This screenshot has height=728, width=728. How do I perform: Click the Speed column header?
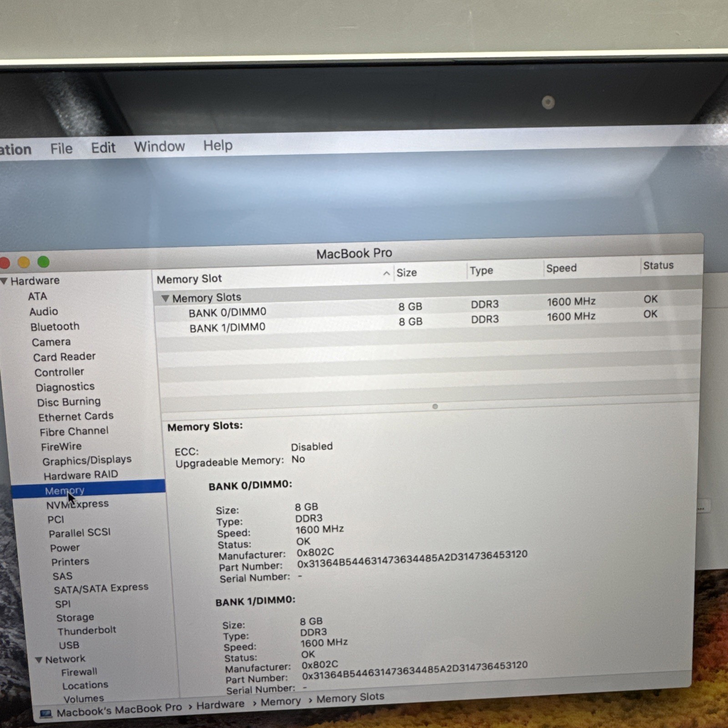561,268
